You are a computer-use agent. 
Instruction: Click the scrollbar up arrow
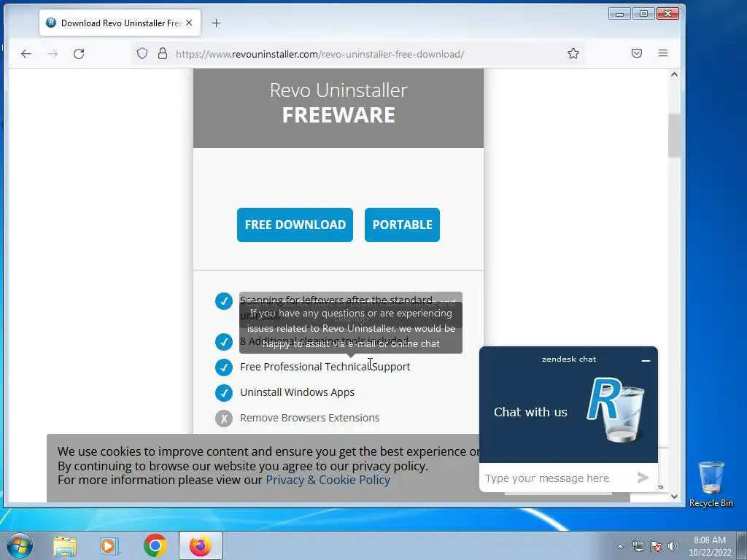tap(674, 74)
